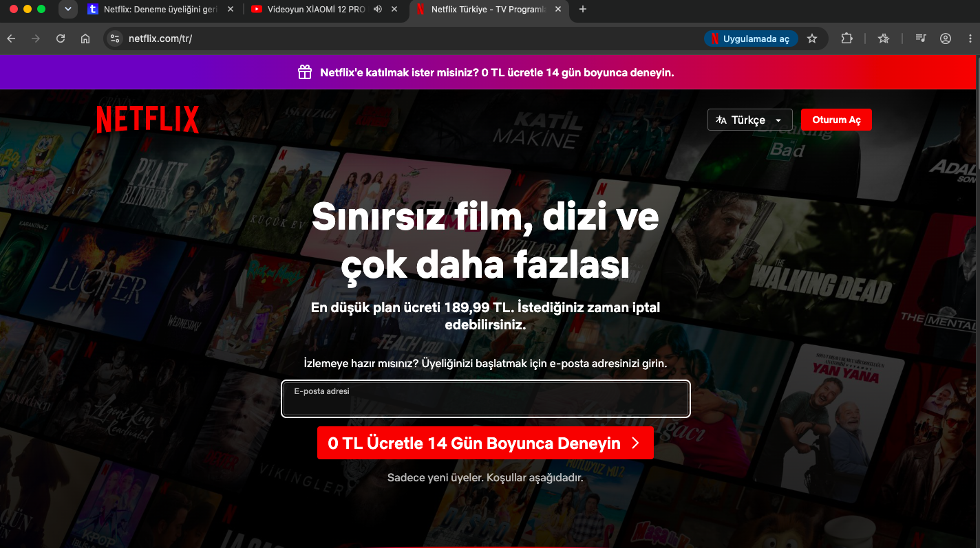Bookmark this page with the star
This screenshot has height=548, width=980.
[812, 39]
